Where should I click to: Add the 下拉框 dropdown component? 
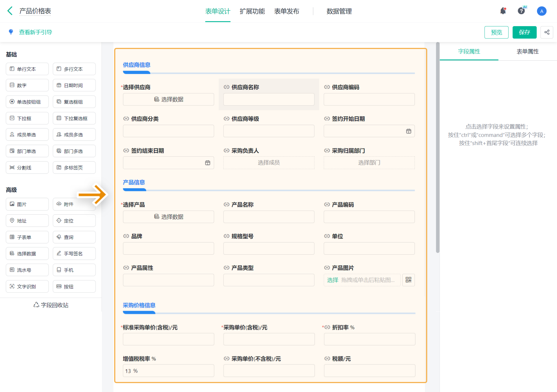pyautogui.click(x=27, y=118)
